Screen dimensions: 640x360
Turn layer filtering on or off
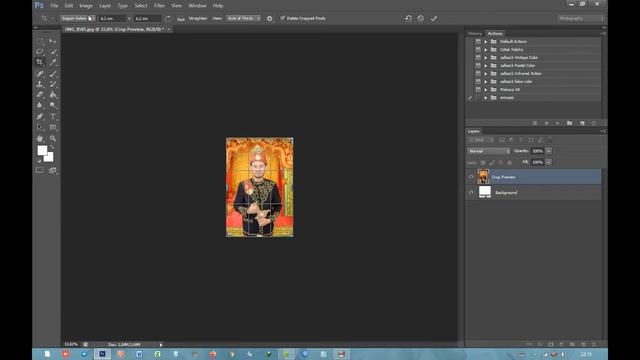click(550, 139)
